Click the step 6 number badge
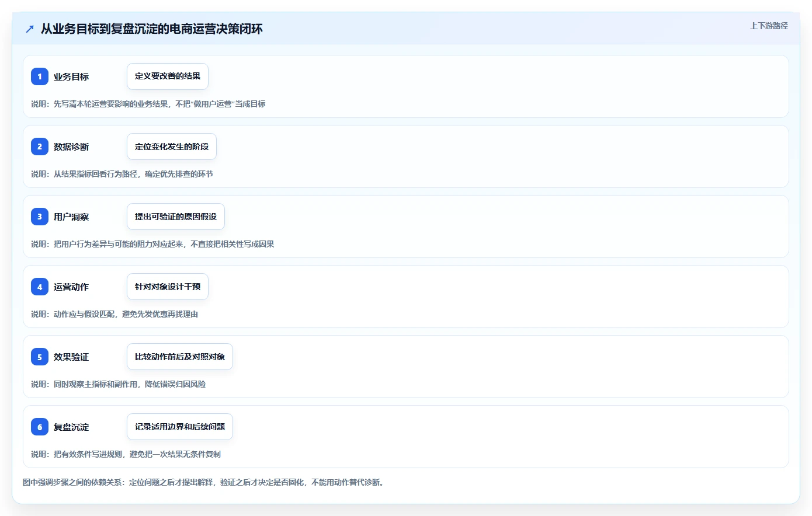The height and width of the screenshot is (516, 812). tap(40, 427)
